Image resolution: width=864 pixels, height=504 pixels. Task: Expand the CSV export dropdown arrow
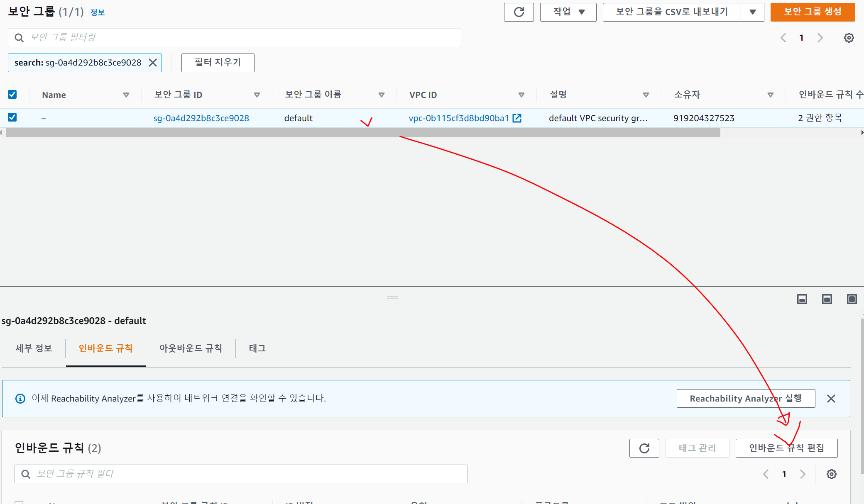coord(752,12)
